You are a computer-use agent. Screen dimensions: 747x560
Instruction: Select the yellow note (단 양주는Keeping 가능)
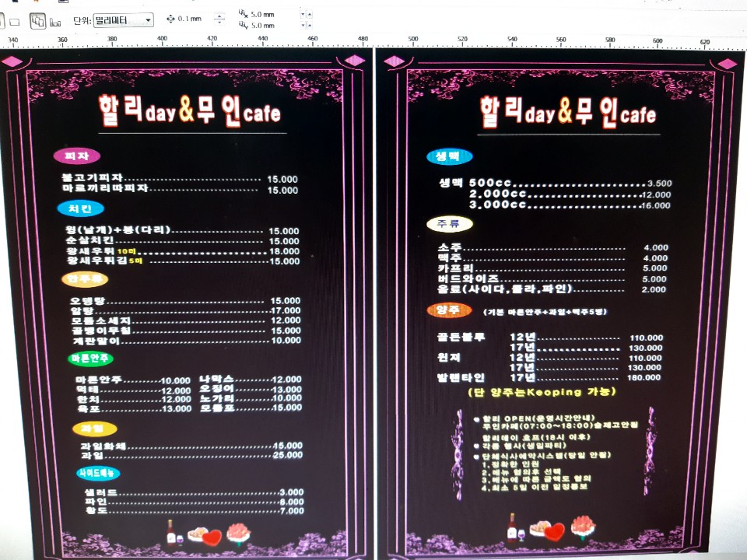pos(542,392)
